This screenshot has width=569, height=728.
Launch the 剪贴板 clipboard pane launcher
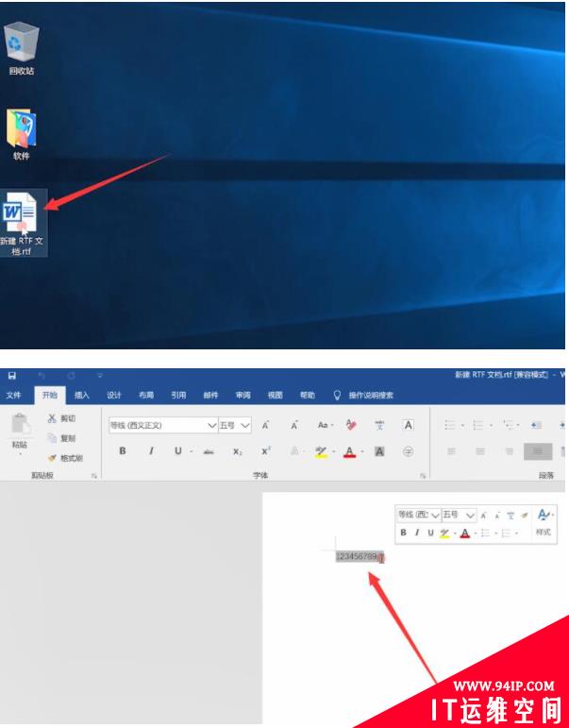(94, 476)
